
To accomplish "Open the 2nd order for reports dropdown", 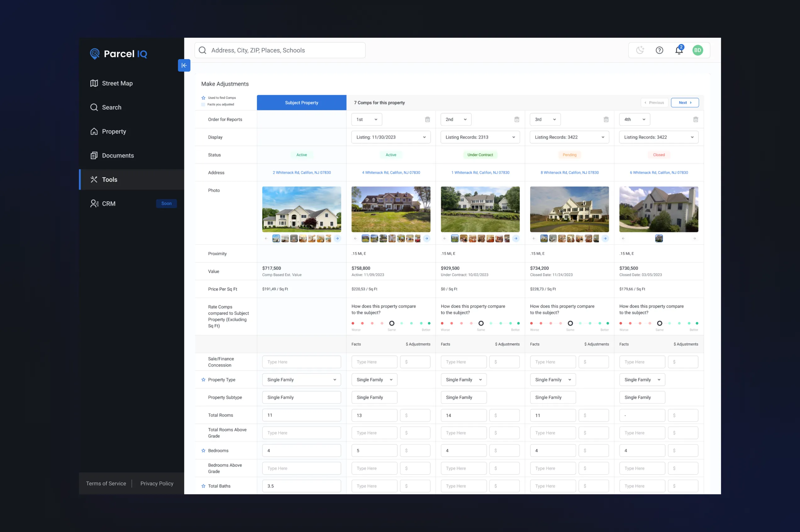I will [x=456, y=119].
